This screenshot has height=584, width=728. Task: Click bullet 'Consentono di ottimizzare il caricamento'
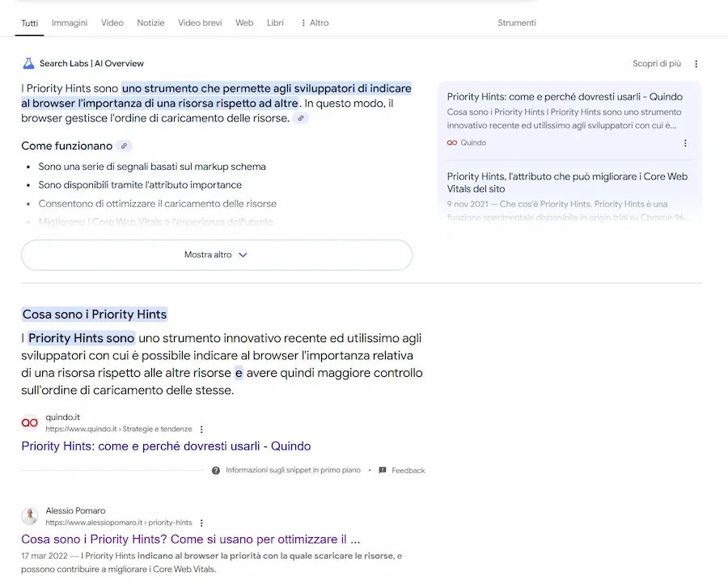[x=158, y=203]
